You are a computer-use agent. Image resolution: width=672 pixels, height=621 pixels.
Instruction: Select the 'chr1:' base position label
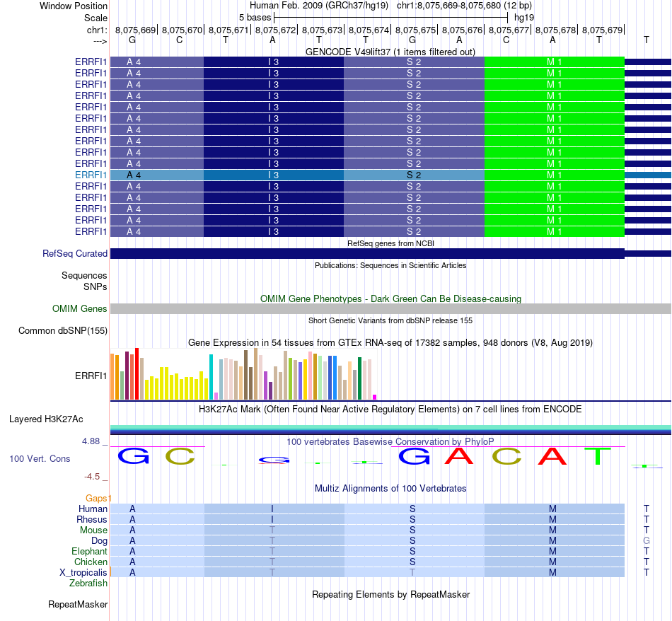[x=97, y=30]
